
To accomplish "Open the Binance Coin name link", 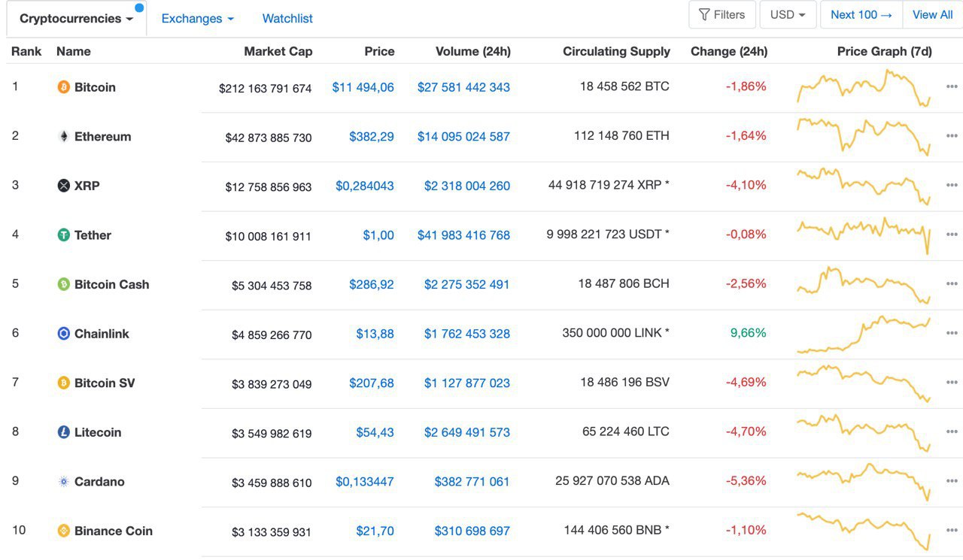I will tap(114, 531).
